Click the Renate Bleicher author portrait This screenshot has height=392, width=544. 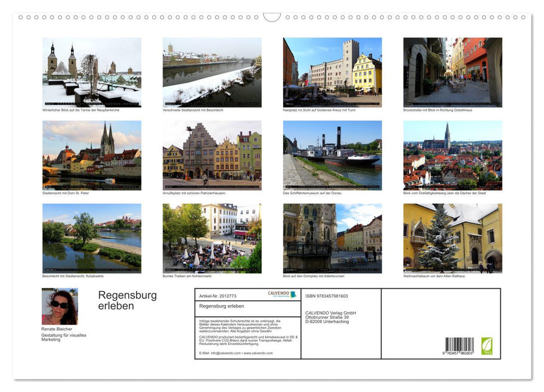(60, 305)
